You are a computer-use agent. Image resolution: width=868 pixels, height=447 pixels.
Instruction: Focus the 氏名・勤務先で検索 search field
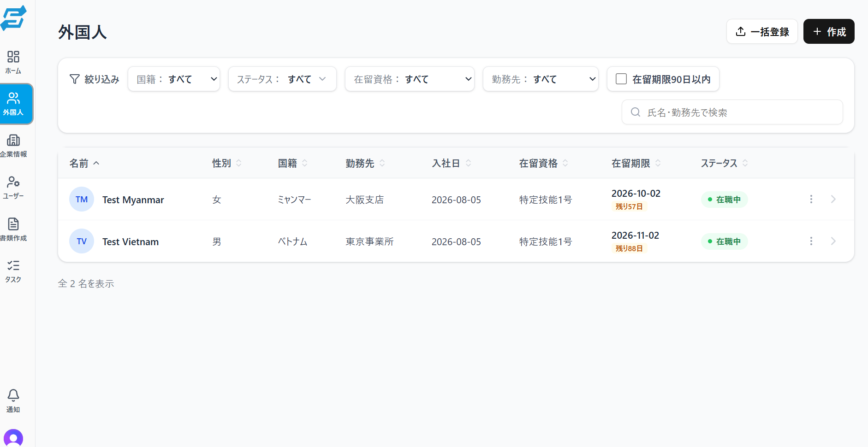tap(732, 112)
